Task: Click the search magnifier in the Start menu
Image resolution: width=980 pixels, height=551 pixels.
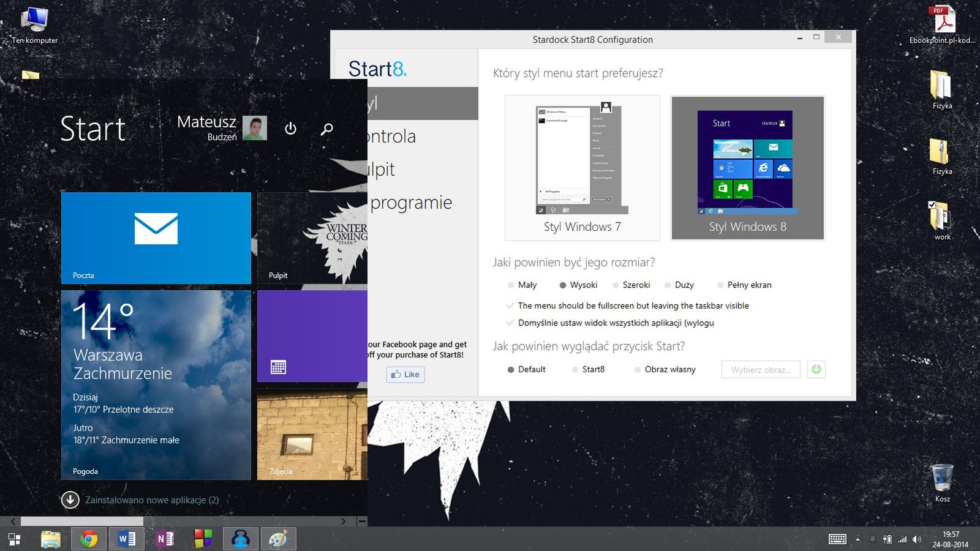Action: [x=327, y=129]
